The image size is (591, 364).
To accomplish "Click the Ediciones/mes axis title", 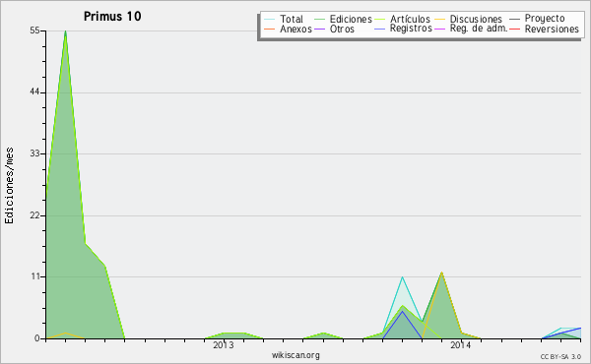I will (9, 186).
